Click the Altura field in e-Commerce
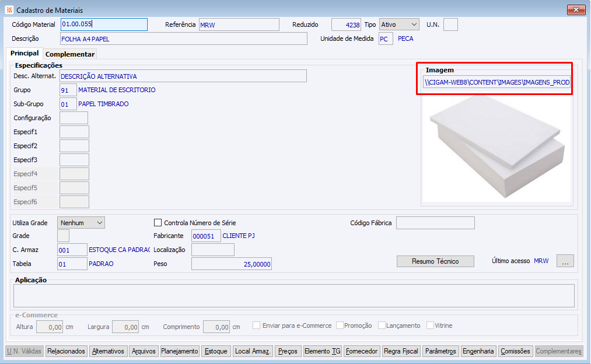591x364 pixels. [50, 327]
